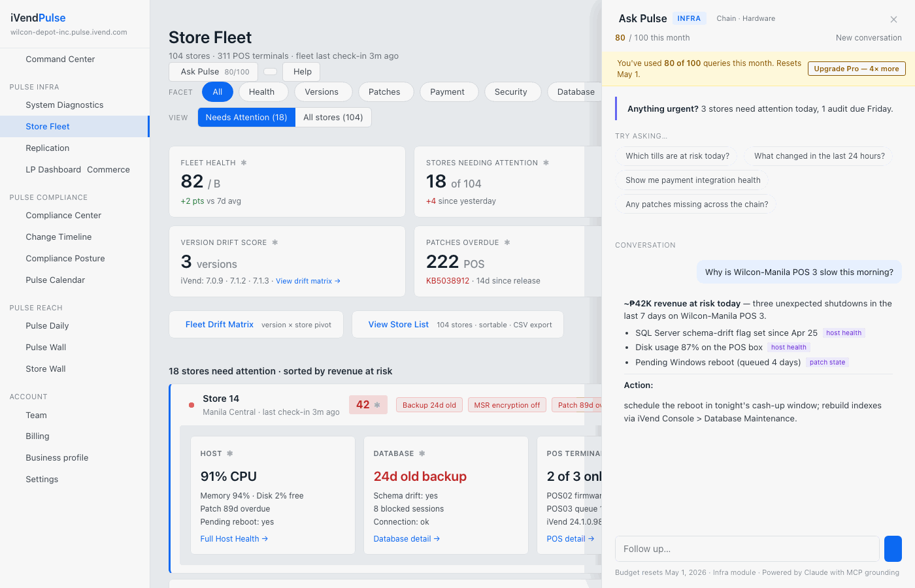This screenshot has height=588, width=915.
Task: Toggle the small switch beside Ask Pulse button
Action: (270, 72)
